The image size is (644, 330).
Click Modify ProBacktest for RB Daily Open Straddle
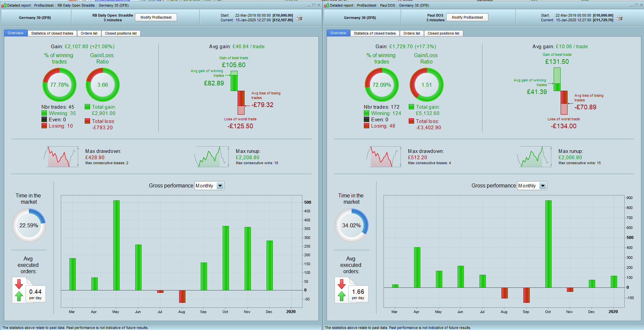pos(156,17)
